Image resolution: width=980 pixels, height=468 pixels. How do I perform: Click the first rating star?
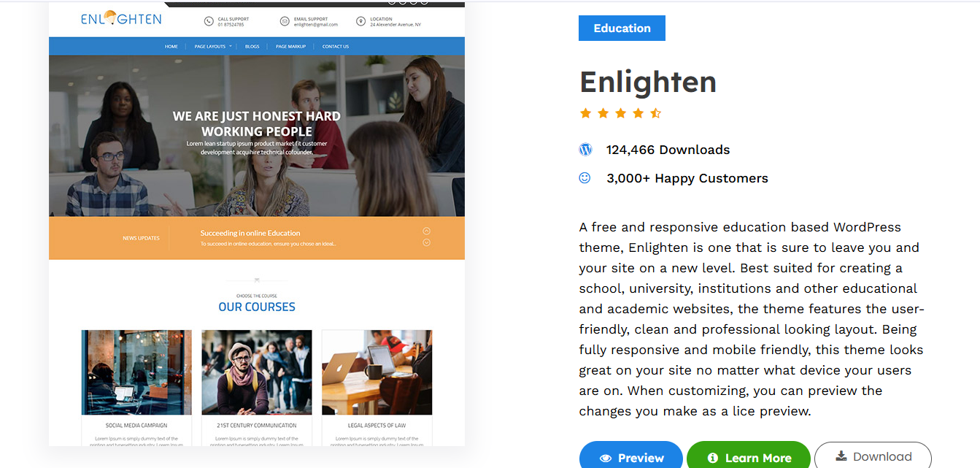click(x=585, y=113)
